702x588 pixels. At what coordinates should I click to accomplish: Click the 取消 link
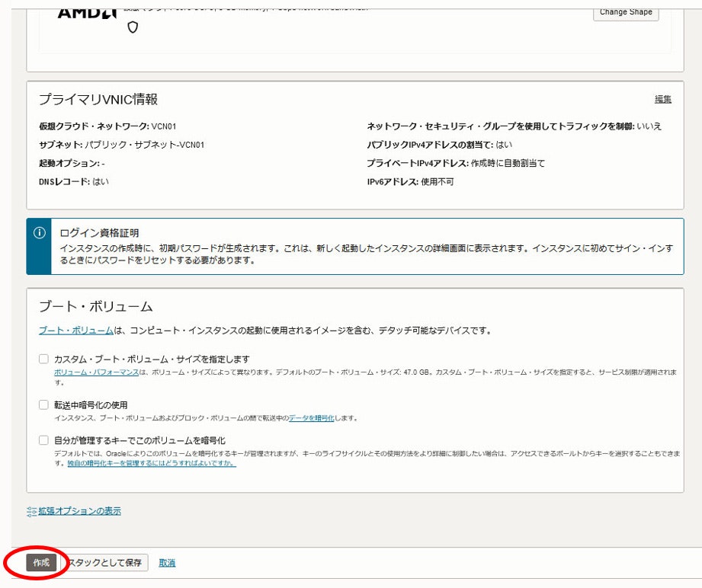click(167, 563)
